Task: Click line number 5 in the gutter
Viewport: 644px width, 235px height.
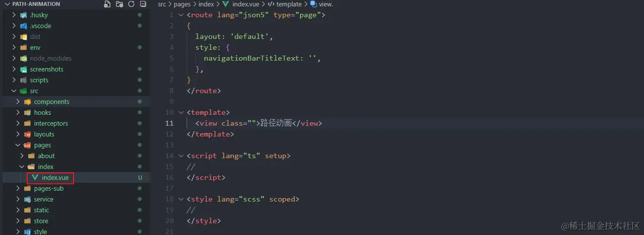Action: (171, 58)
